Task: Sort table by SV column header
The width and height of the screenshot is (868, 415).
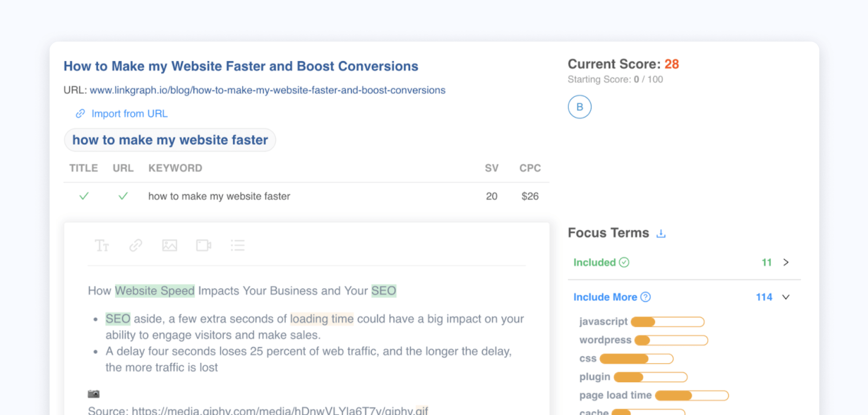Action: [x=492, y=168]
